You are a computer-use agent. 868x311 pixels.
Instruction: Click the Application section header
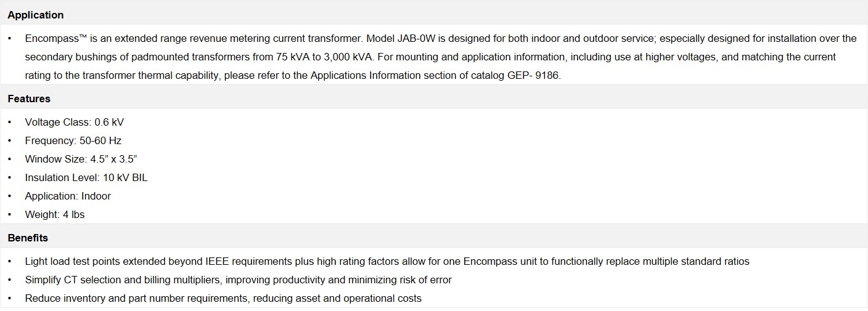coord(35,15)
